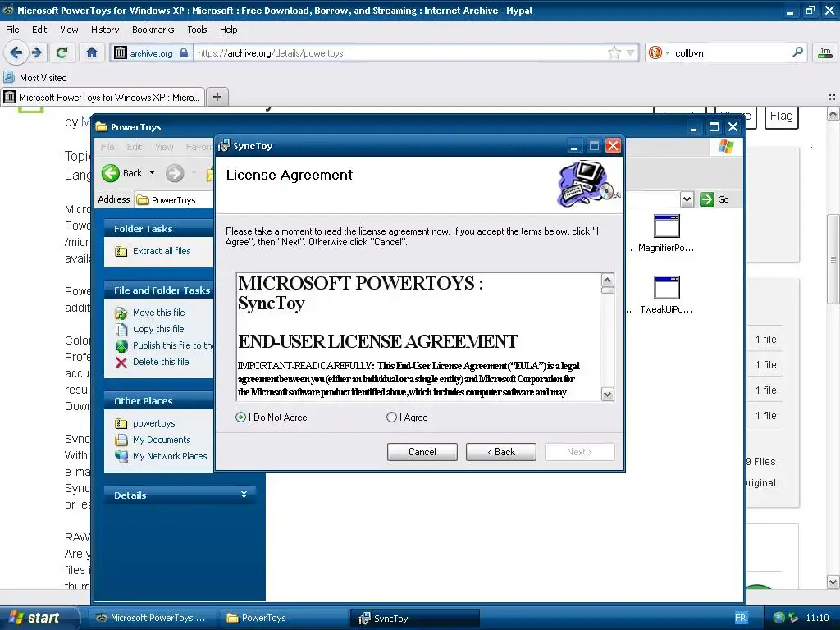The image size is (840, 630).
Task: Click the browser Back arrow button
Action: (16, 52)
